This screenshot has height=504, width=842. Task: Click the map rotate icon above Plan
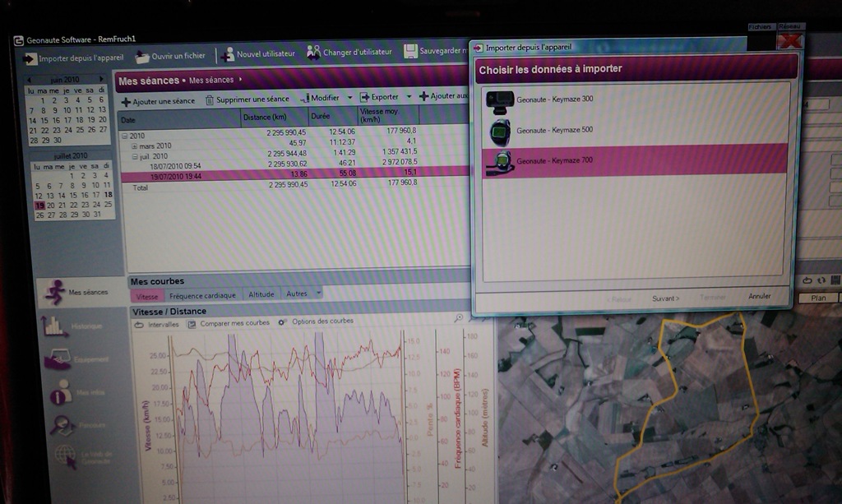pos(807,280)
